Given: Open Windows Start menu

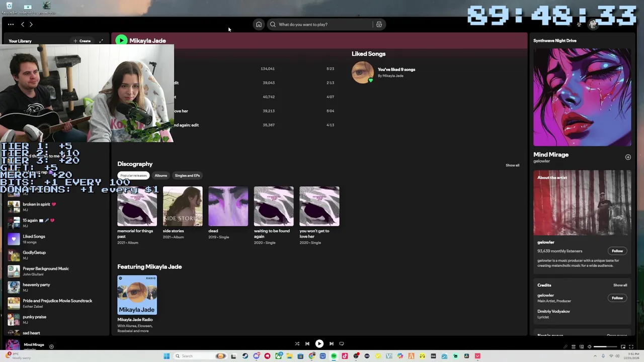Looking at the screenshot, I should tap(167, 356).
